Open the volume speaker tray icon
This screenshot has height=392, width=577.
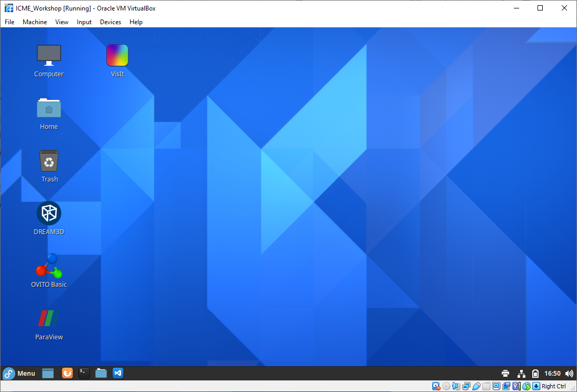[569, 374]
